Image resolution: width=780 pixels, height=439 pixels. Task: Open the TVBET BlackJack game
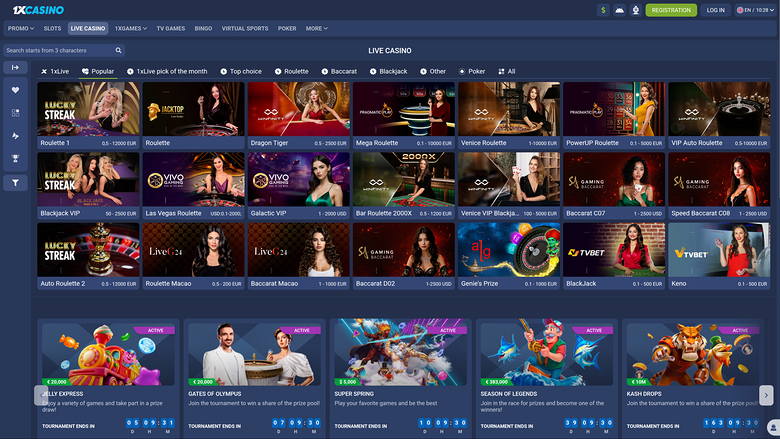[614, 256]
